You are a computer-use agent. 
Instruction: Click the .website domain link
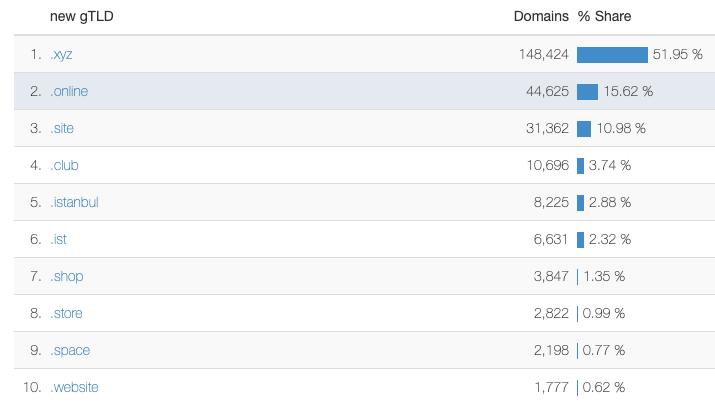point(74,388)
